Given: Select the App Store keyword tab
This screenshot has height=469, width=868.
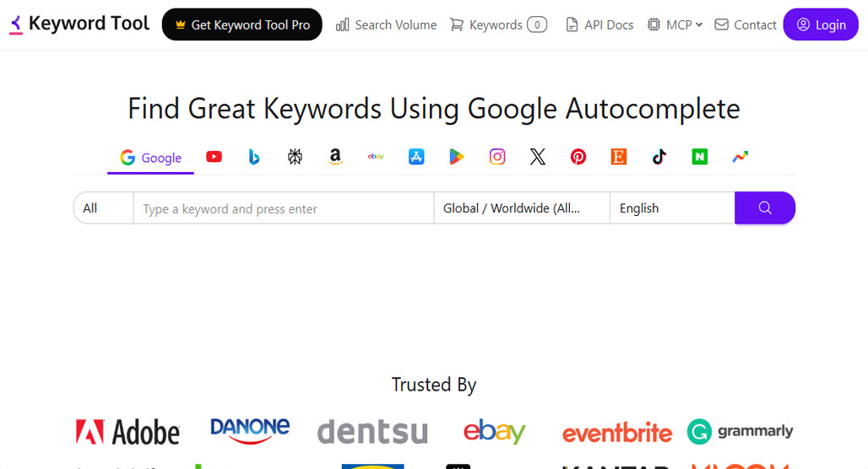Looking at the screenshot, I should click(416, 157).
